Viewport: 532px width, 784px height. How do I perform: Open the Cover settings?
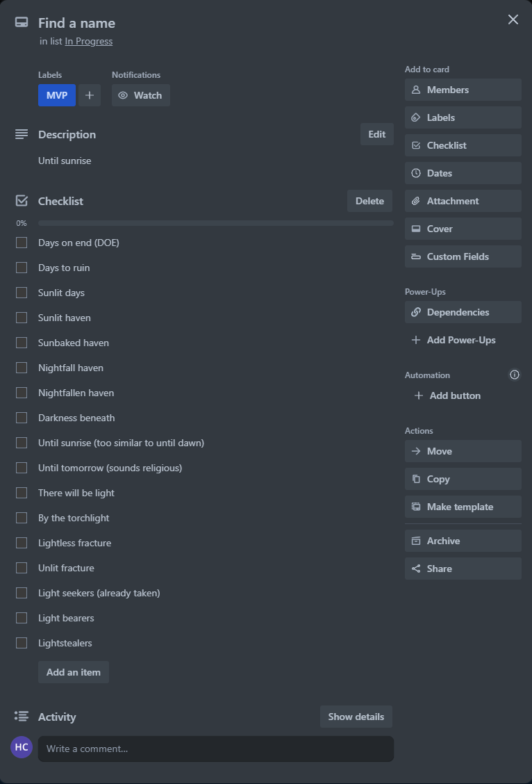pos(463,228)
